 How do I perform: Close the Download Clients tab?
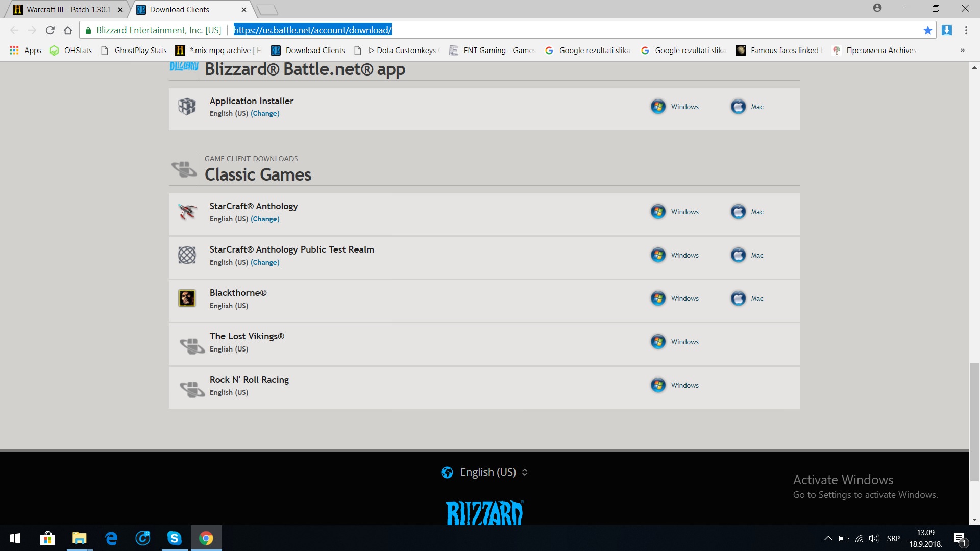click(244, 9)
